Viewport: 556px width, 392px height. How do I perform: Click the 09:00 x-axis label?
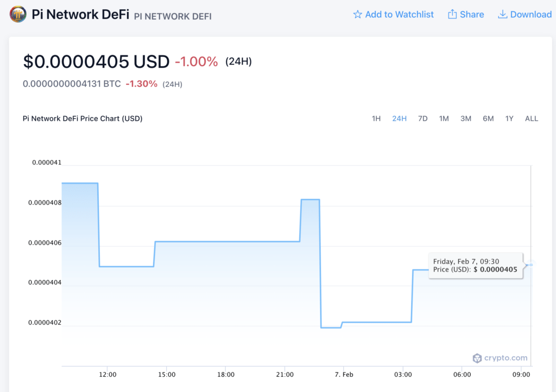[x=521, y=375]
